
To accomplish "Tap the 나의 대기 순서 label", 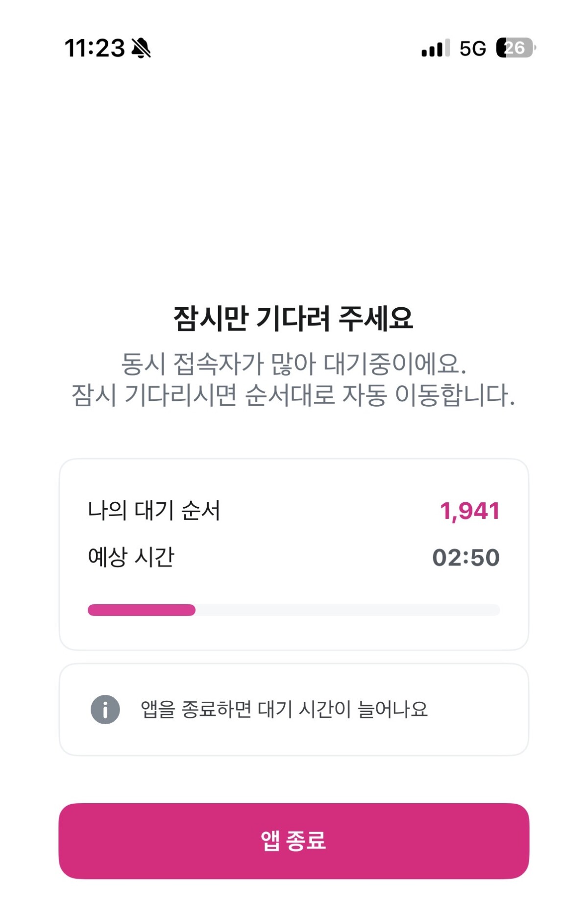I will point(154,511).
